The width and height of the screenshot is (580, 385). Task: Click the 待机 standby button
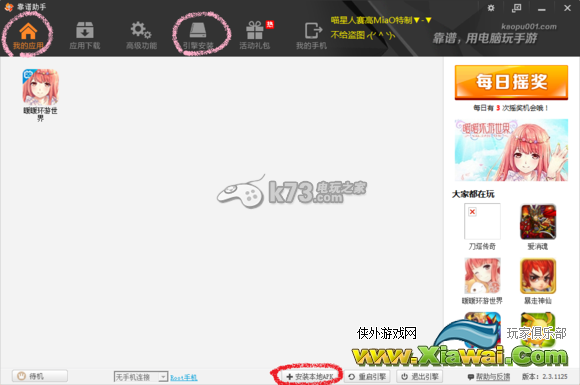(x=40, y=376)
